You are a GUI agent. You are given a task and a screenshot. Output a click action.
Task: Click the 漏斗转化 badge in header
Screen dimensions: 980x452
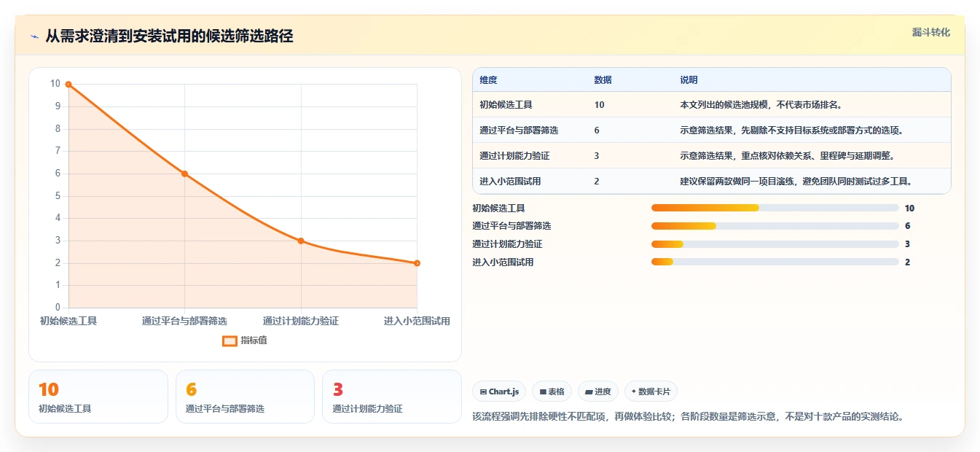pyautogui.click(x=930, y=33)
